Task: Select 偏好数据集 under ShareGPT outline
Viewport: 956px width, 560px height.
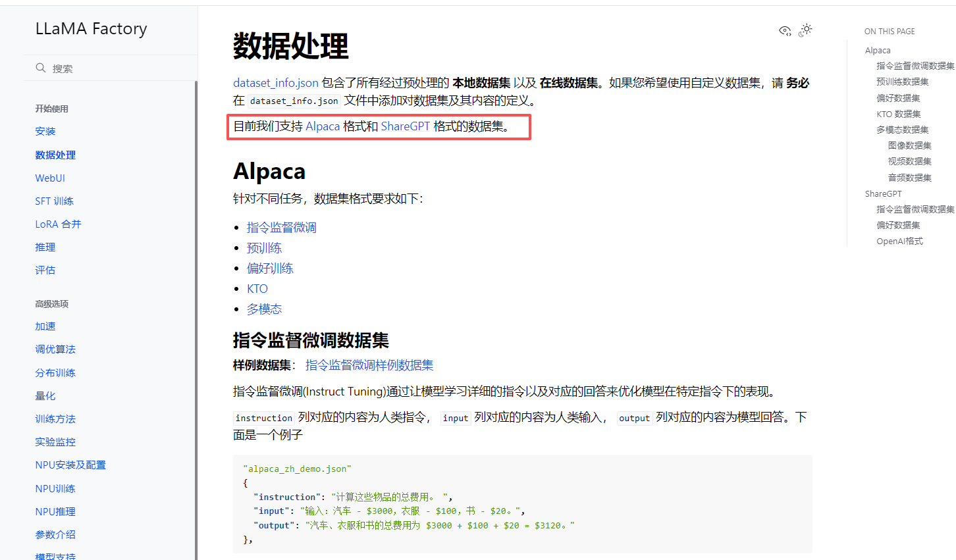Action: coord(898,225)
